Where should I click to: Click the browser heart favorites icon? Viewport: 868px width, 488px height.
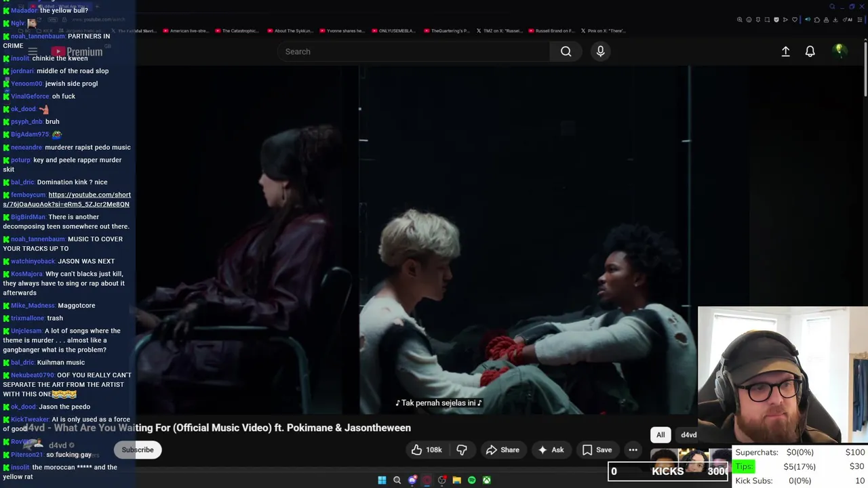pos(795,20)
